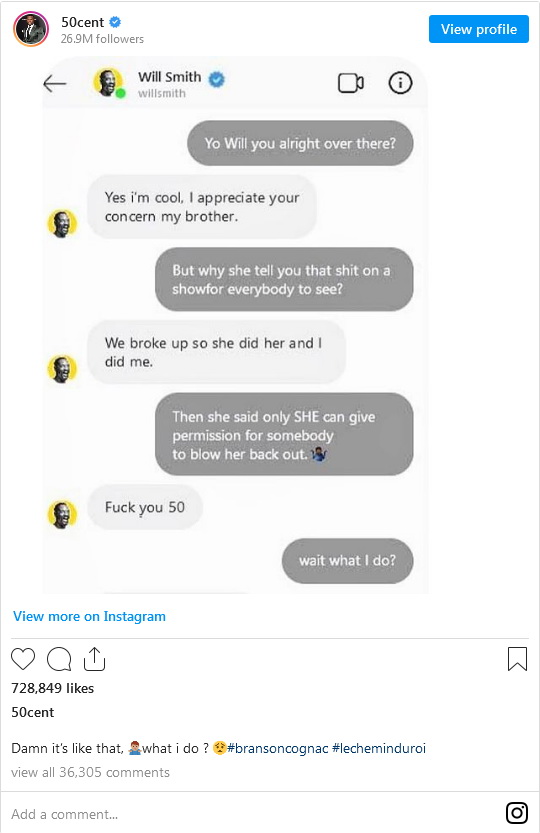Screen dimensions: 540x833
Task: Click 50cent name in caption
Action: pos(32,712)
